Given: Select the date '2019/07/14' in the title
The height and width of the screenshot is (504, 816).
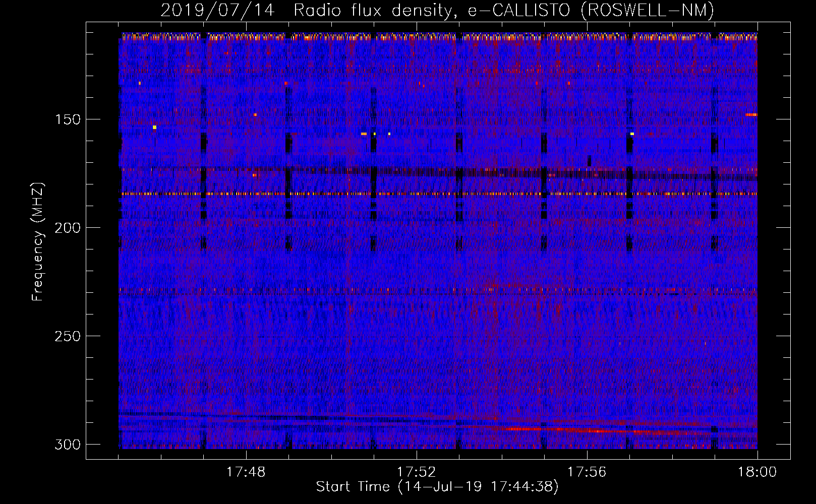Looking at the screenshot, I should pos(218,10).
